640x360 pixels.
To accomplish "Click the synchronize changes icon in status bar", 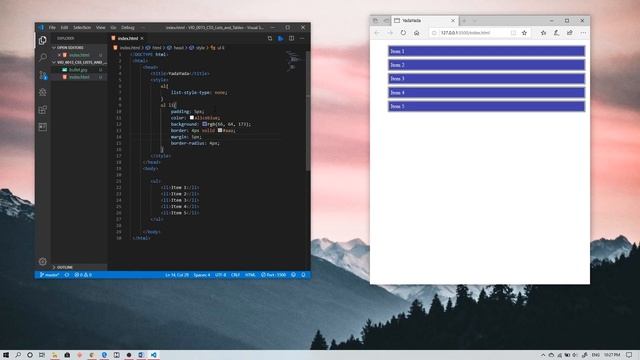I will click(x=67, y=275).
